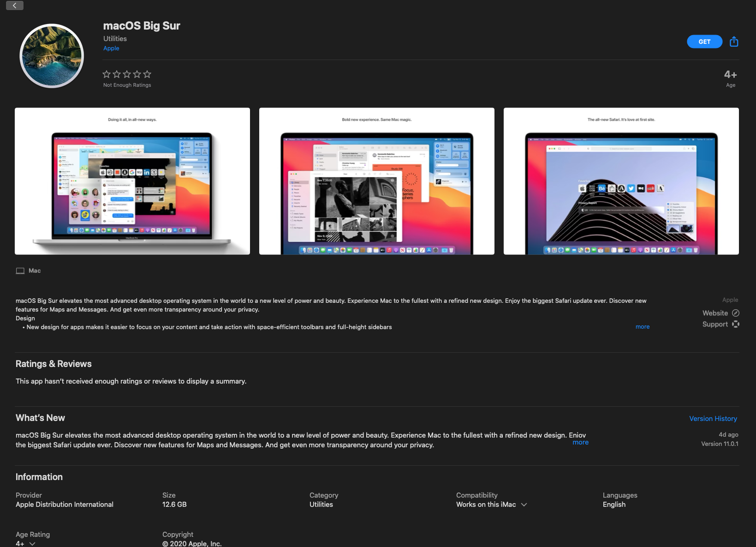Open the all-new Safari screenshot
756x547 pixels.
[621, 181]
